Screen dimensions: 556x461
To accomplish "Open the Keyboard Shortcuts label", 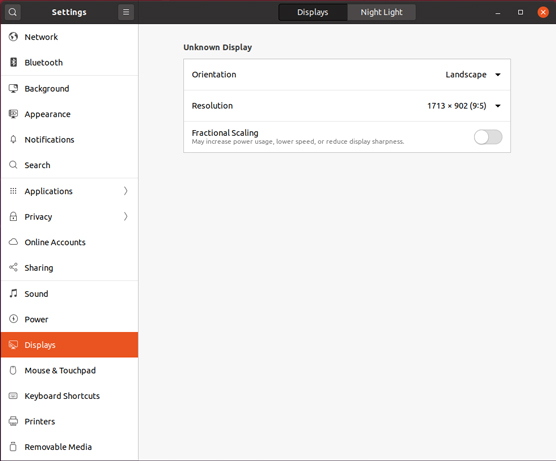I will coord(62,396).
